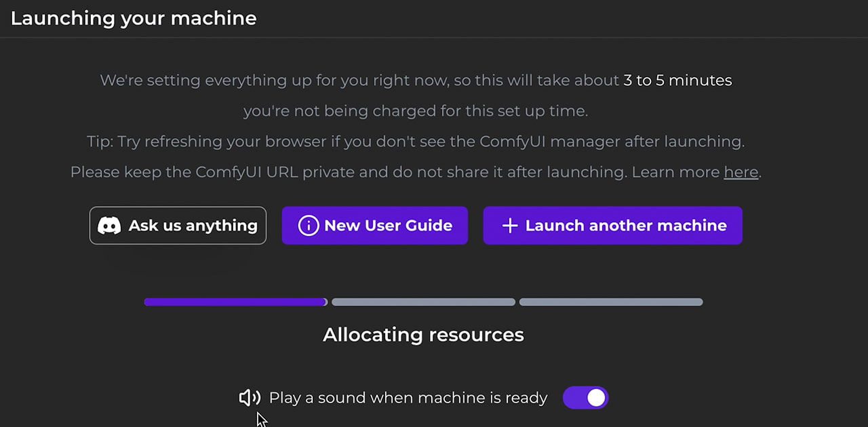Select the "Launch another machine" button label
This screenshot has width=868, height=427.
625,226
